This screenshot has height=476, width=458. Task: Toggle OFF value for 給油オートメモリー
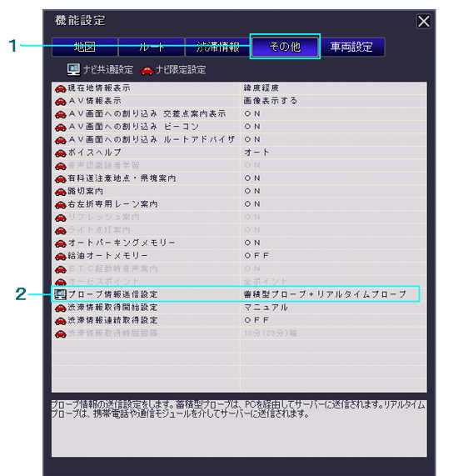click(x=256, y=256)
